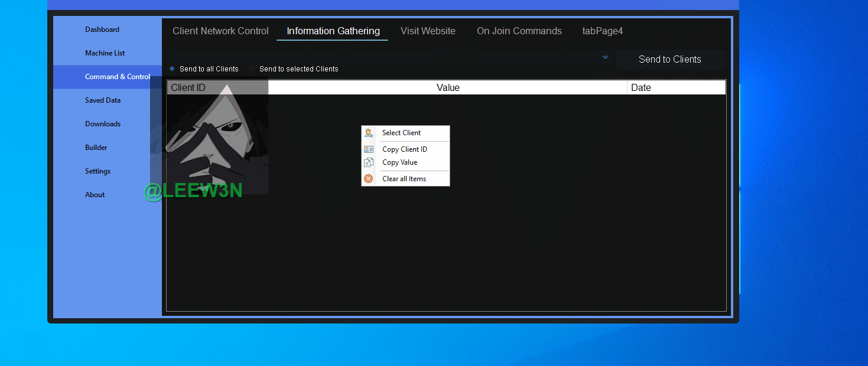
Task: Go to the On Join Commands tab
Action: click(x=519, y=31)
